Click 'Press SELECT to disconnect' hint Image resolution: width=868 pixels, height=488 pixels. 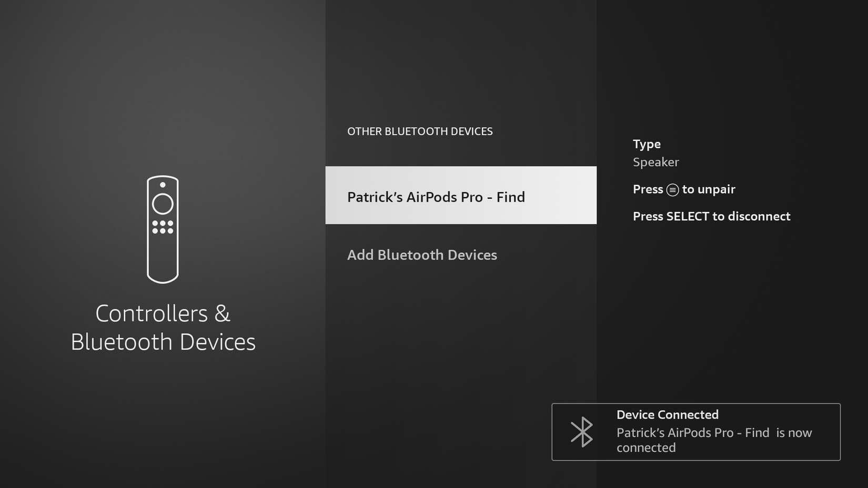click(711, 217)
